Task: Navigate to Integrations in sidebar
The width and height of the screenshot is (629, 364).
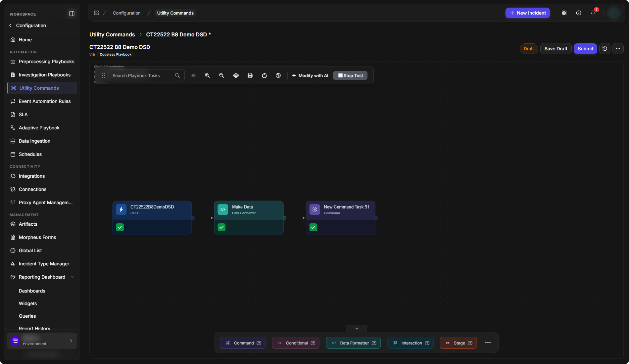Action: coord(42,176)
